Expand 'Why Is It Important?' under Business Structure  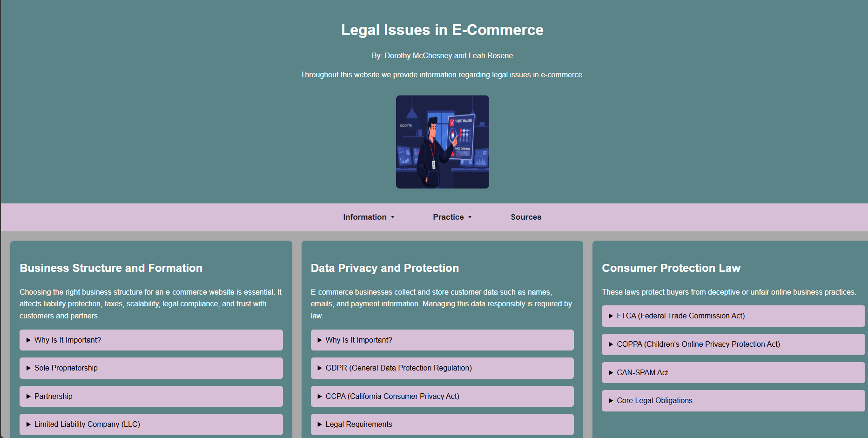point(151,340)
